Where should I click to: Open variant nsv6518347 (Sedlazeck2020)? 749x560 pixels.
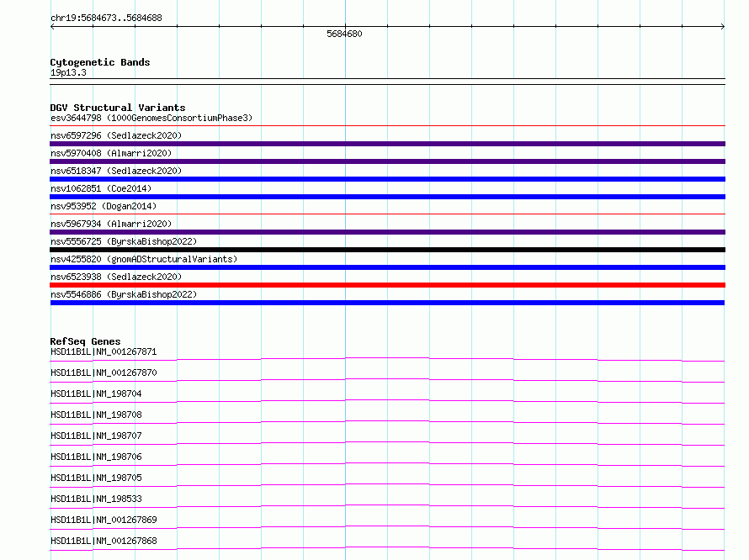[x=116, y=171]
